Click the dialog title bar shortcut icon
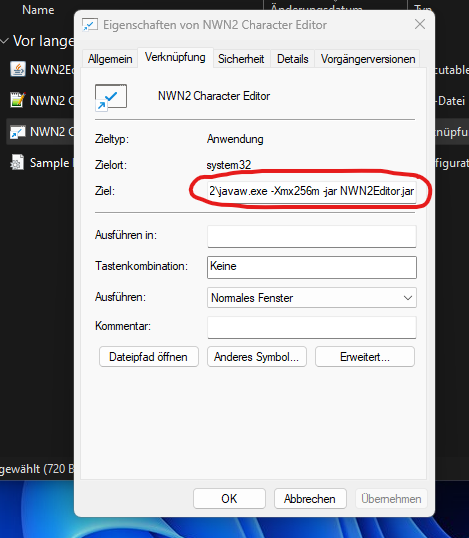This screenshot has width=469, height=538. coord(90,25)
